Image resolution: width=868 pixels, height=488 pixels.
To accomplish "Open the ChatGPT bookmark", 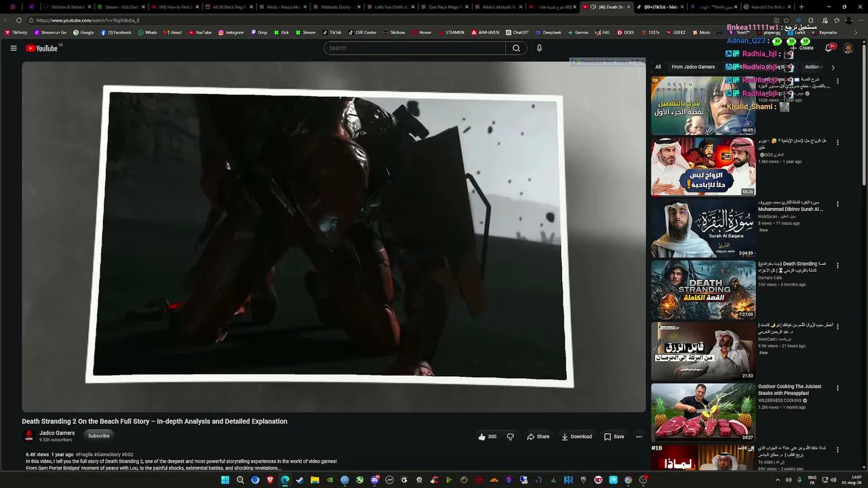I will [x=517, y=33].
